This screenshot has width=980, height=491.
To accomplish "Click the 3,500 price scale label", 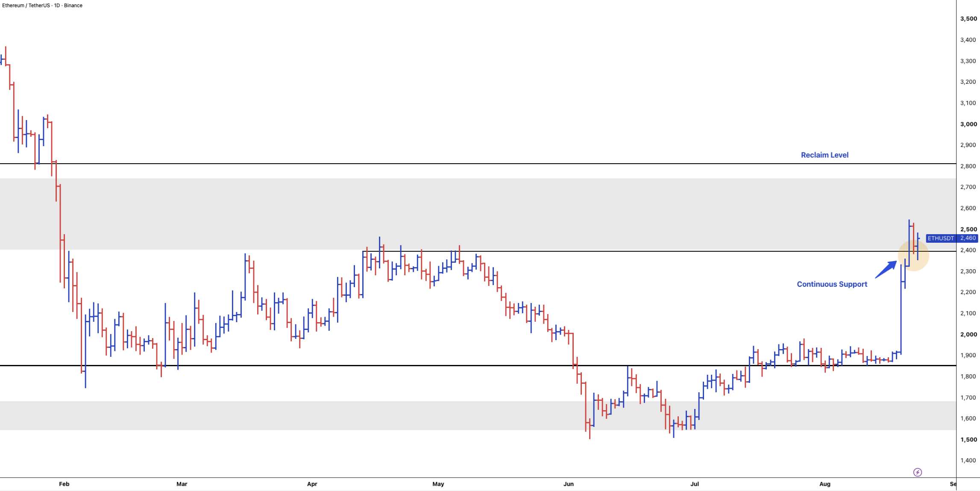I will [968, 19].
